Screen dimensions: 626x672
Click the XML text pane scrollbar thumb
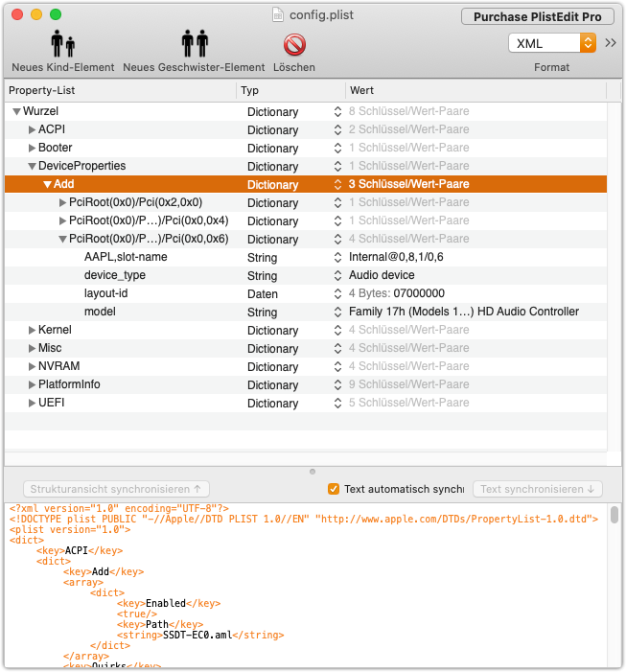coord(614,515)
